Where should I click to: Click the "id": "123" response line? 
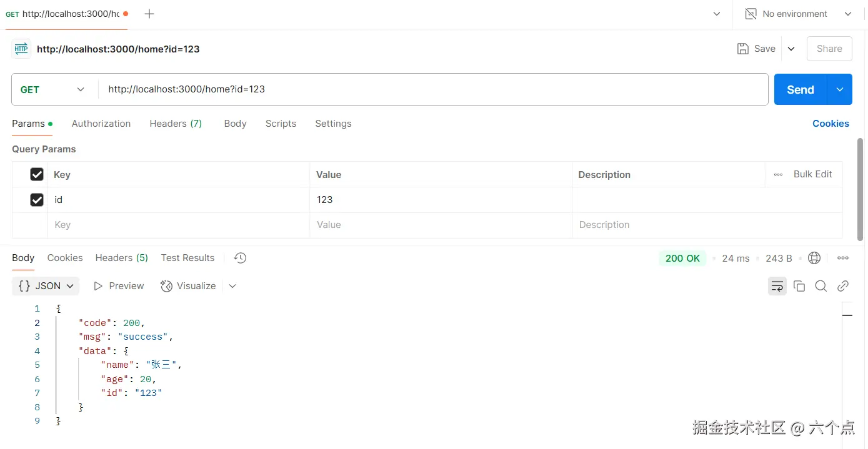tap(131, 393)
